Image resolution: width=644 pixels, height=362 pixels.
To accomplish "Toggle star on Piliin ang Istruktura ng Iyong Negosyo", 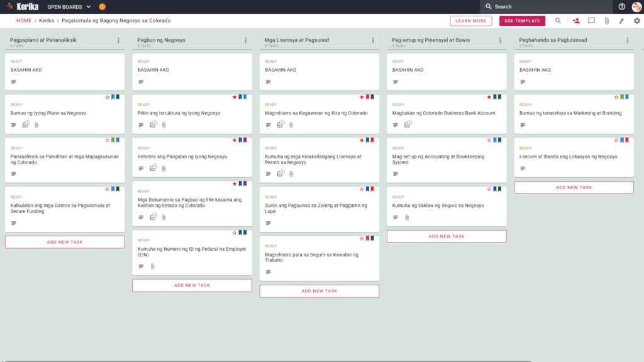I will (235, 97).
